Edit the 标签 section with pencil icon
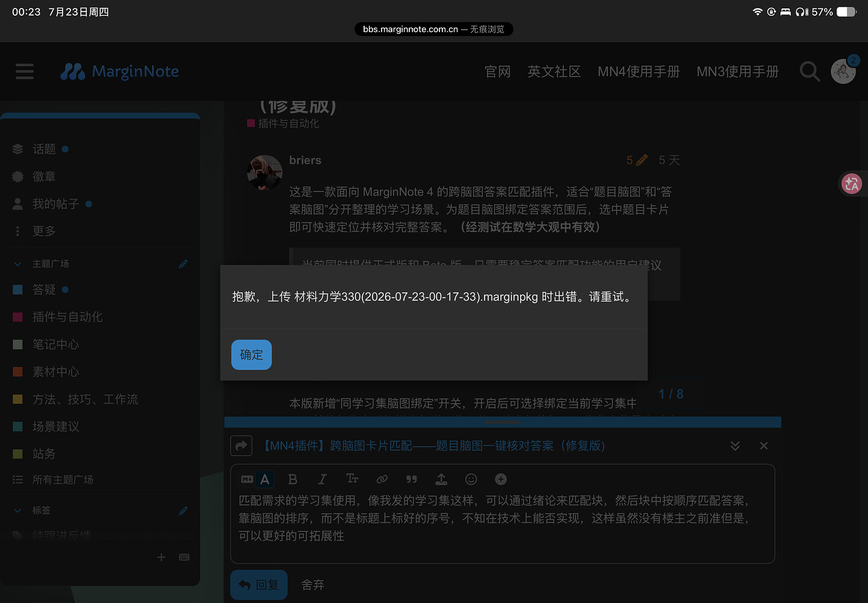 click(x=183, y=511)
